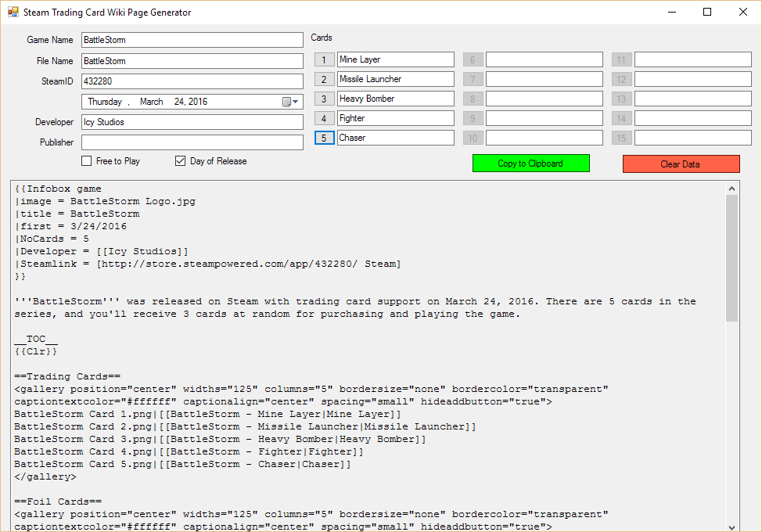Click the BattleStorm Card 3.png line
Screen dimensions: 762x532
(x=220, y=439)
